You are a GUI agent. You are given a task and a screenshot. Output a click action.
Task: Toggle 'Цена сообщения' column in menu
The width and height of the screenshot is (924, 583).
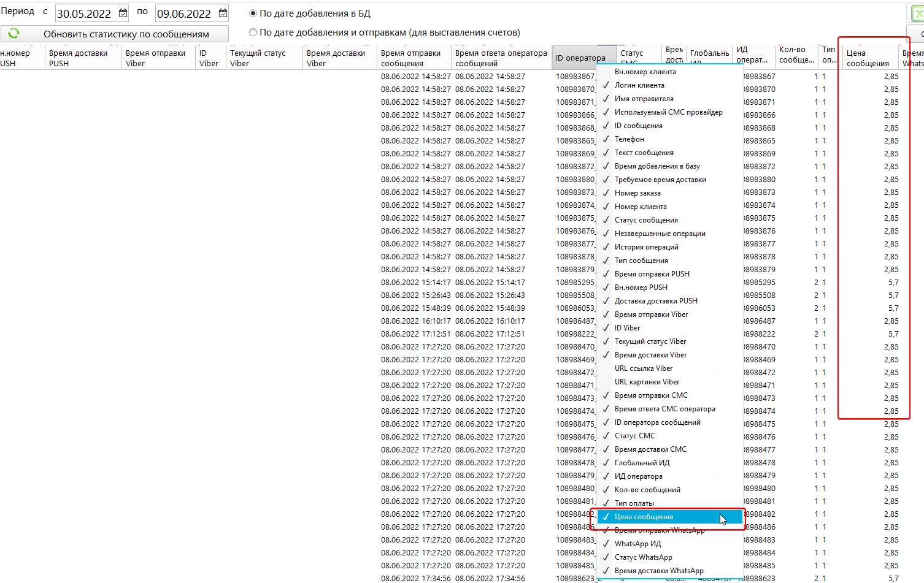644,517
